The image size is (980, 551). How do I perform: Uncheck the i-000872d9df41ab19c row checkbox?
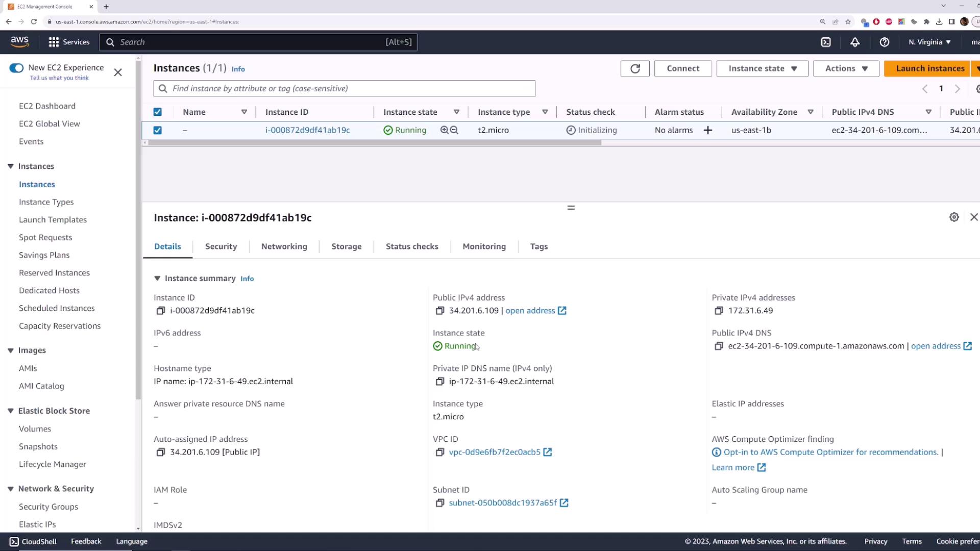pos(158,130)
